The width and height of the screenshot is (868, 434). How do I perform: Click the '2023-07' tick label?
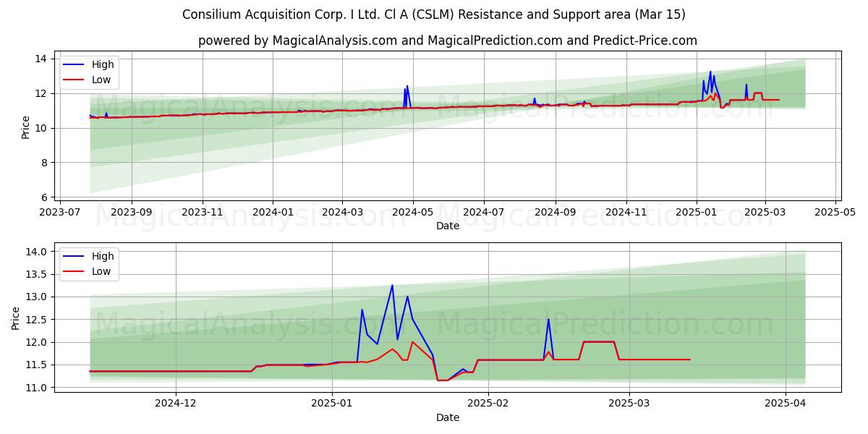pos(60,212)
